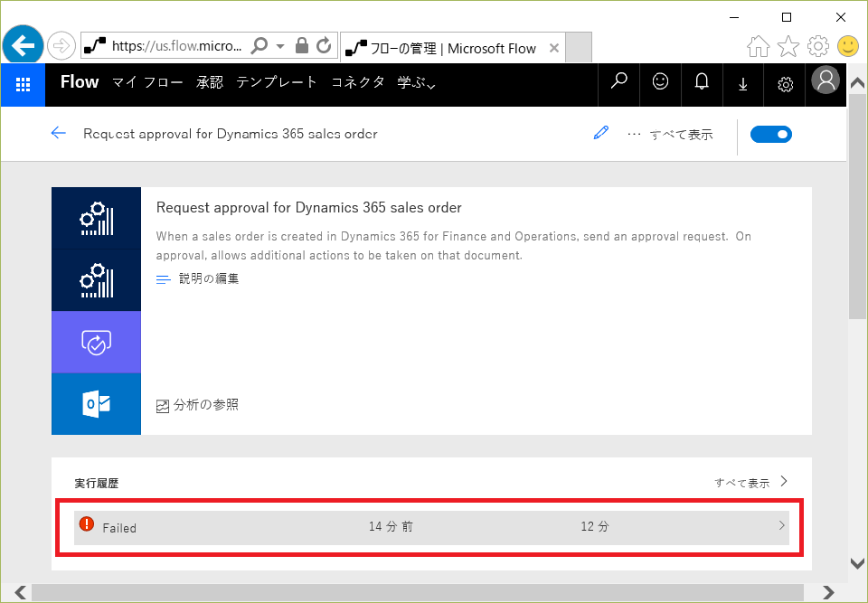Click the first Dynamics 365 connector tile
The height and width of the screenshot is (603, 868).
[x=97, y=218]
